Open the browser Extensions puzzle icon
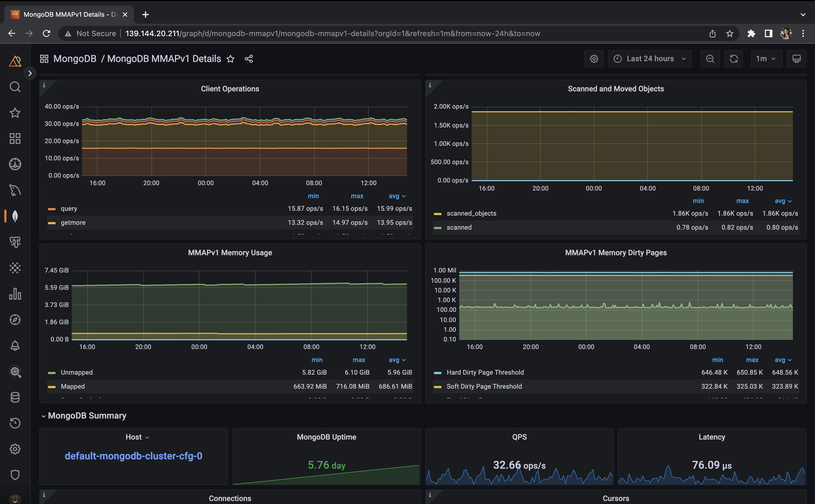815x504 pixels. (751, 34)
